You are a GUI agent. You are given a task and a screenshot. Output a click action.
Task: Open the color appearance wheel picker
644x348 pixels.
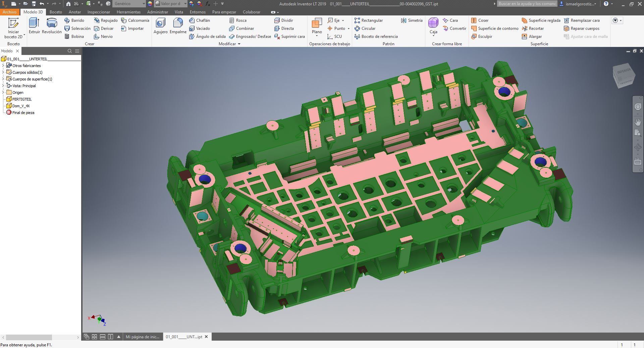150,4
